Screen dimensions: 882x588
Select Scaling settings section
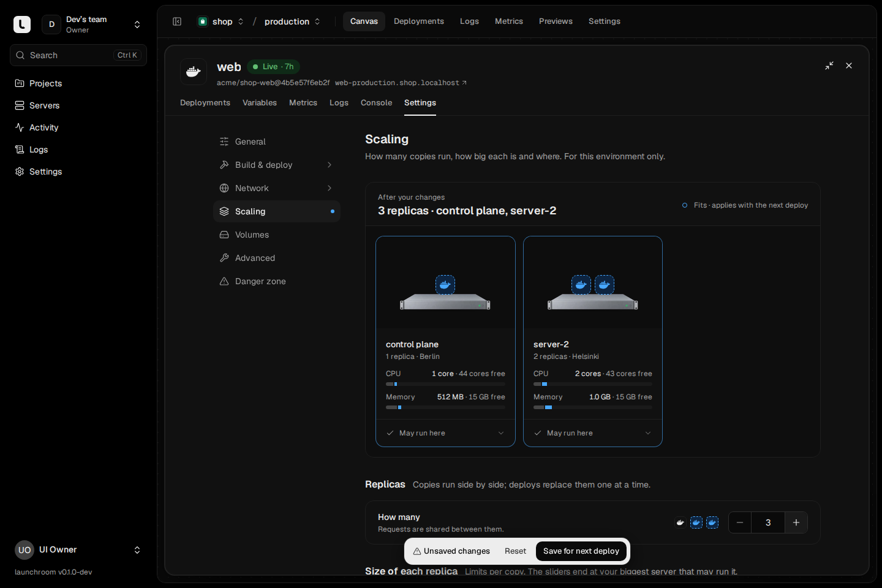[x=277, y=211]
